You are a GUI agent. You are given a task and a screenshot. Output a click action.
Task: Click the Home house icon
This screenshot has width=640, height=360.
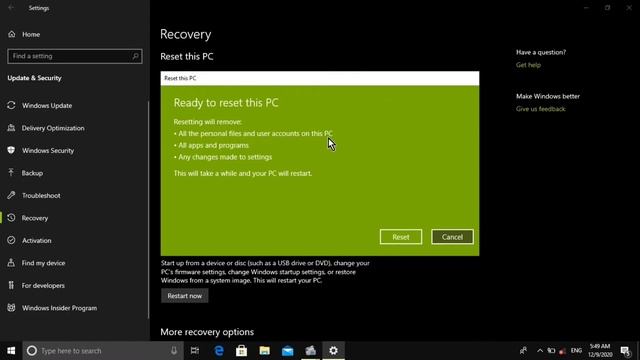pos(11,34)
